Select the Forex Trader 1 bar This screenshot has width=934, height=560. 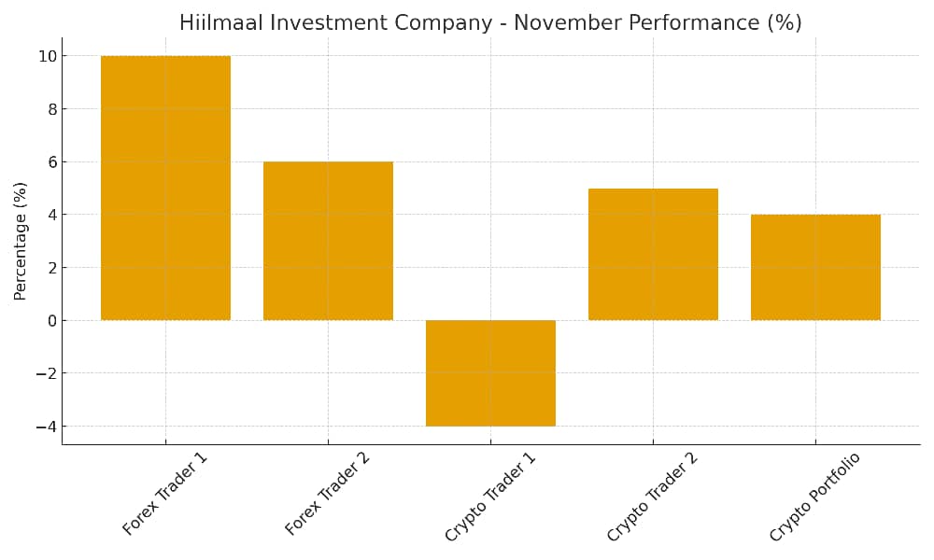pos(165,188)
